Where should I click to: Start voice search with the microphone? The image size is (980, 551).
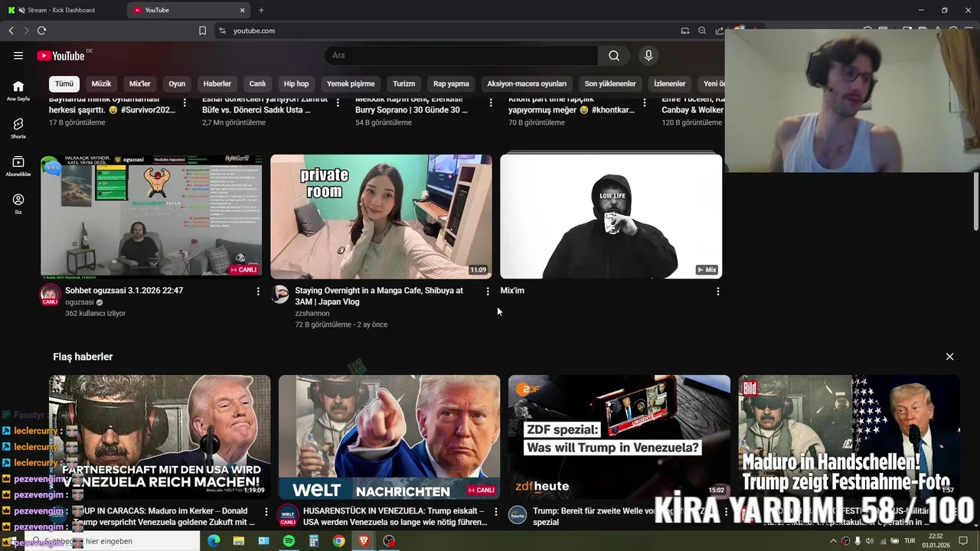click(x=648, y=55)
